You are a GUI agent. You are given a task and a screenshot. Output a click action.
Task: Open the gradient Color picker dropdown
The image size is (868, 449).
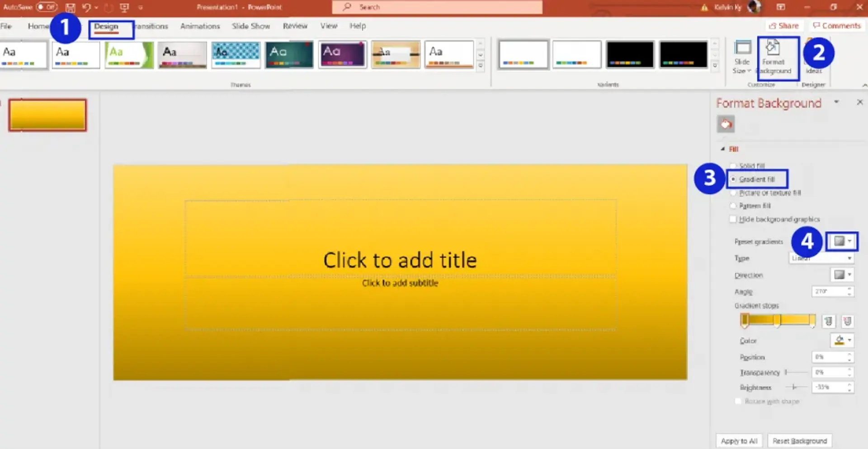coord(842,340)
